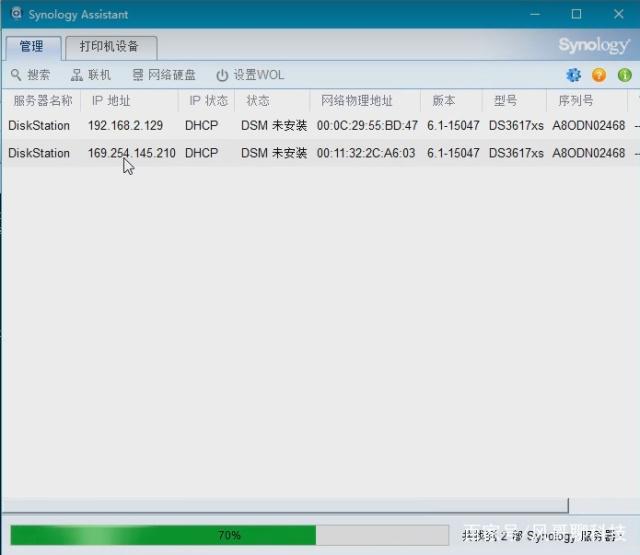Click the 联机 connect toolbar button
This screenshot has width=640, height=555.
pos(91,75)
